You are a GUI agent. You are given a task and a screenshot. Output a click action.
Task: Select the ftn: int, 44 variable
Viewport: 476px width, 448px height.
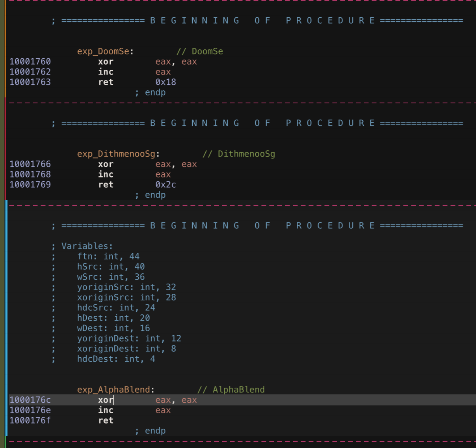point(108,256)
